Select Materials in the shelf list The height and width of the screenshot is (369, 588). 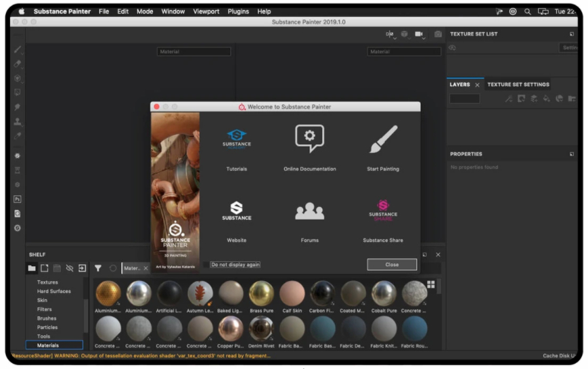click(x=54, y=345)
